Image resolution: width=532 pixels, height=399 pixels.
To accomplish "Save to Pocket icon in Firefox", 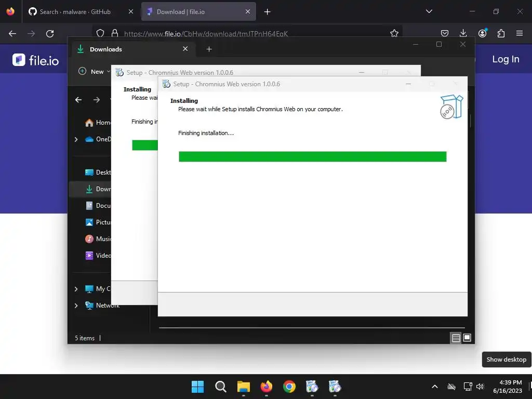I will coord(445,33).
